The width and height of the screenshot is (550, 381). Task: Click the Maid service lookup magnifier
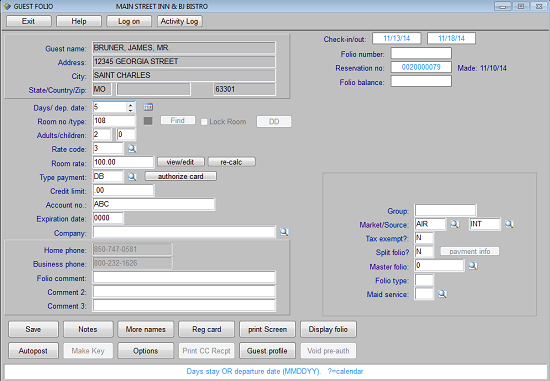coord(442,294)
